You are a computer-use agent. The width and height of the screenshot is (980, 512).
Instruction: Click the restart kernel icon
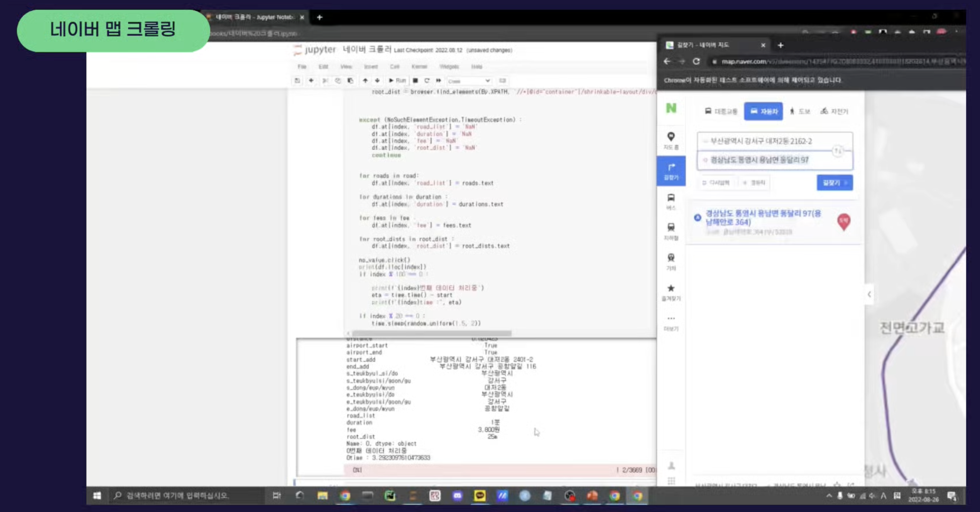coord(427,81)
